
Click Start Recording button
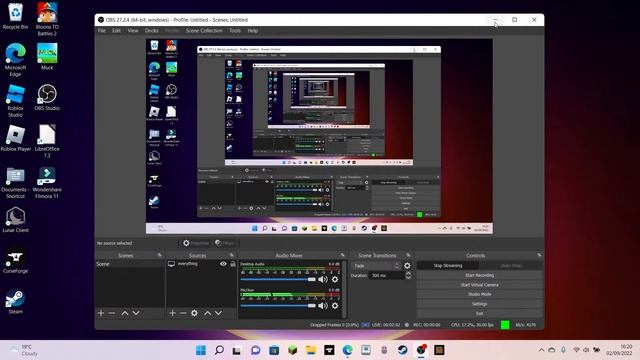click(480, 275)
